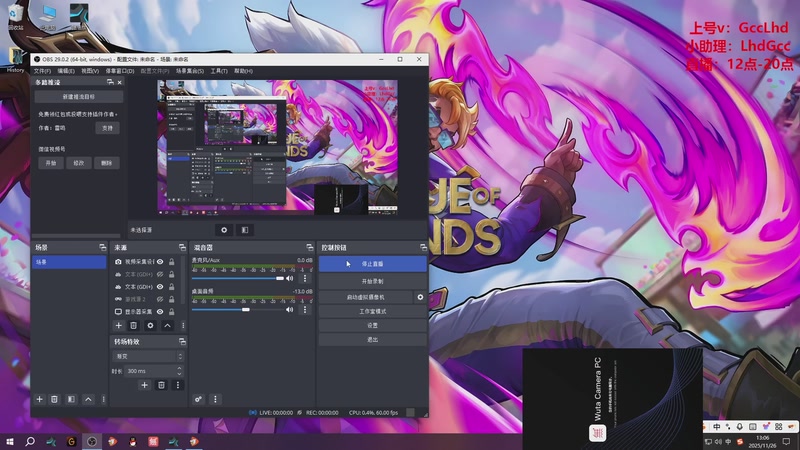
Task: Delete the selected scene with the trash icon
Action: [x=54, y=399]
